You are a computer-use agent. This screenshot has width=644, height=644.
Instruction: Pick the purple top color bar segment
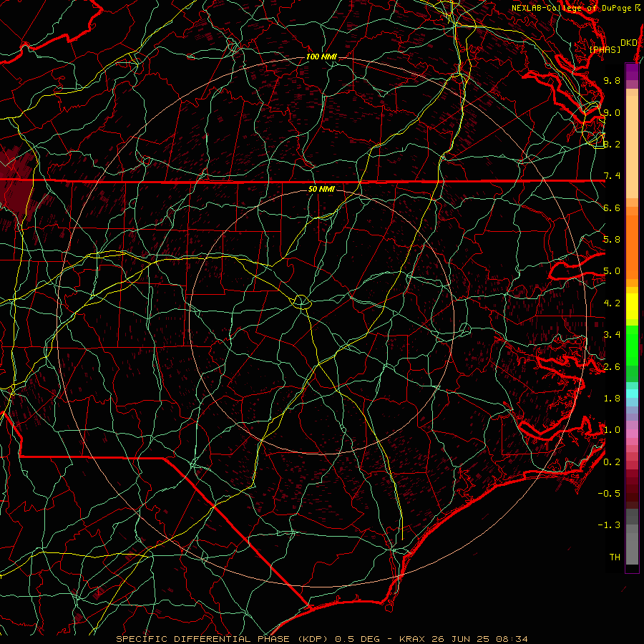pos(632,72)
